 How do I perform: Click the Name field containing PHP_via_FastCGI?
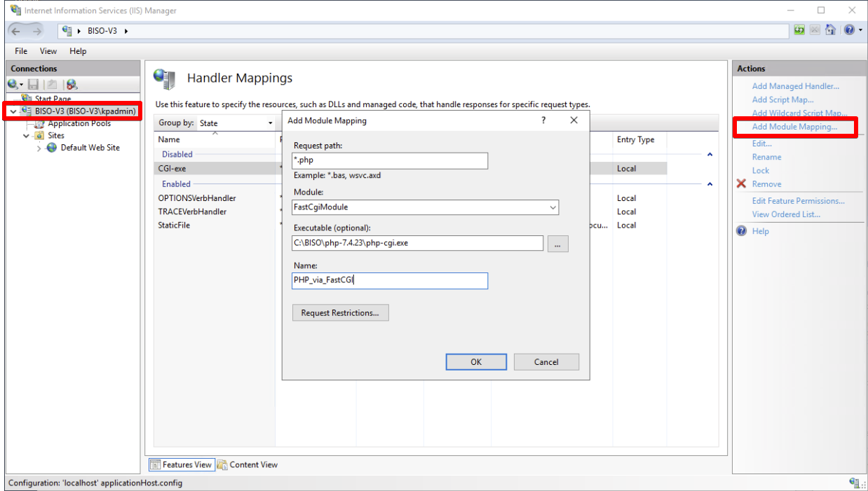pyautogui.click(x=390, y=281)
